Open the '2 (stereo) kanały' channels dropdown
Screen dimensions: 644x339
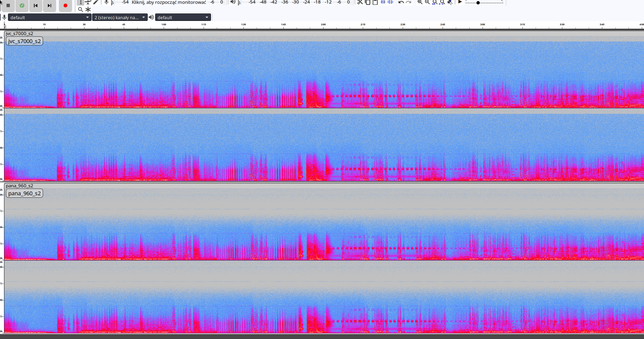click(x=120, y=17)
